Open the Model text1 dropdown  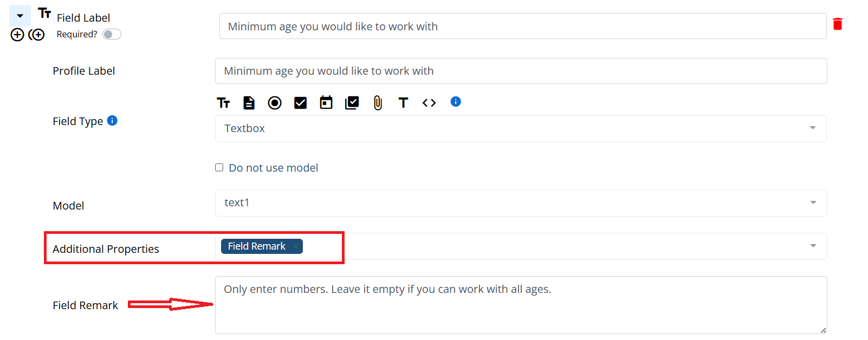tap(520, 203)
